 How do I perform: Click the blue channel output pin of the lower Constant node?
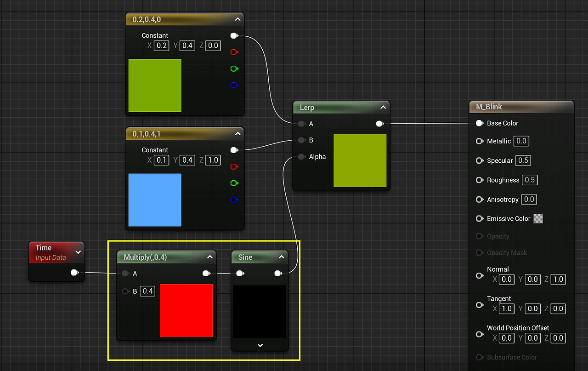(234, 200)
